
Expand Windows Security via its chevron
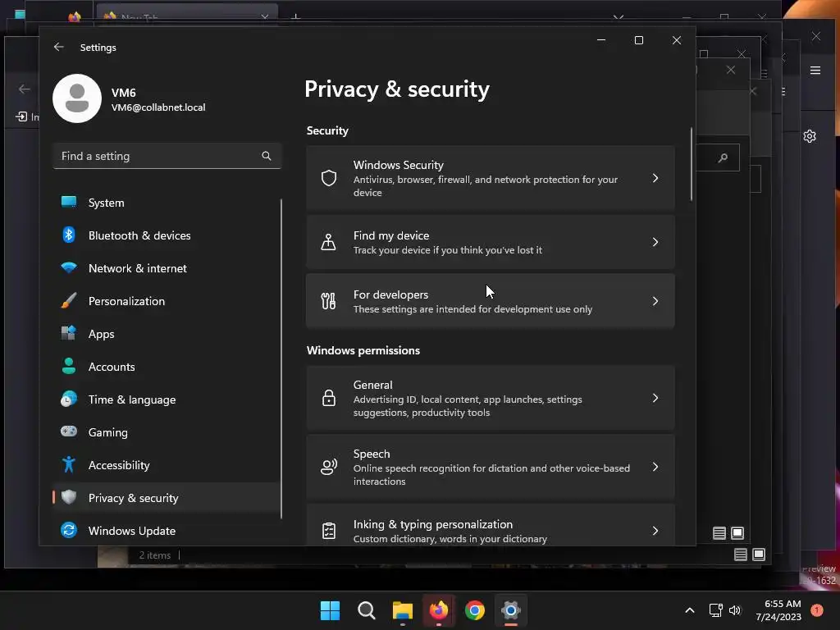pyautogui.click(x=655, y=178)
